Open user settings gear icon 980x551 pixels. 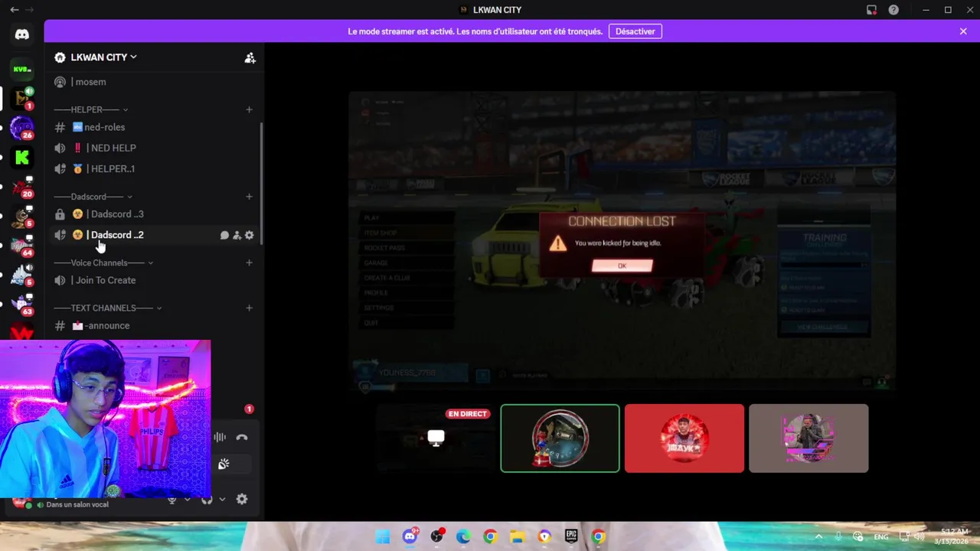pyautogui.click(x=242, y=499)
